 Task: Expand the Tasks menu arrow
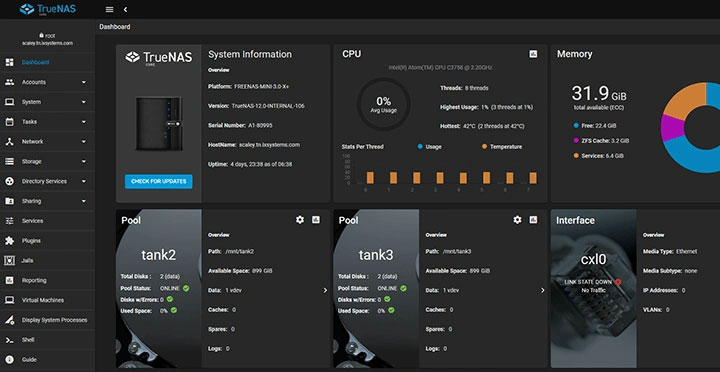(x=84, y=122)
